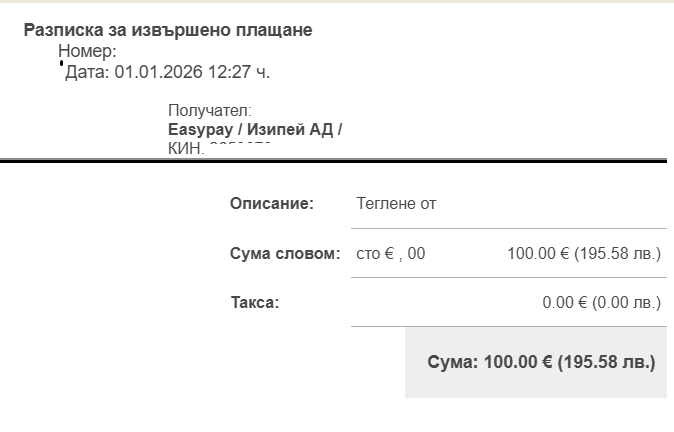Select the Такса label
The image size is (674, 432).
(254, 302)
